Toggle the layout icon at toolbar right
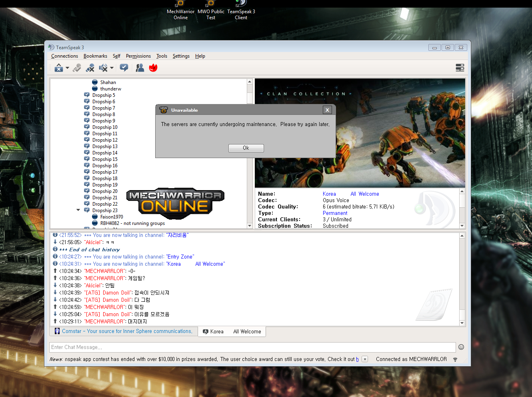This screenshot has height=397, width=532. coord(460,68)
